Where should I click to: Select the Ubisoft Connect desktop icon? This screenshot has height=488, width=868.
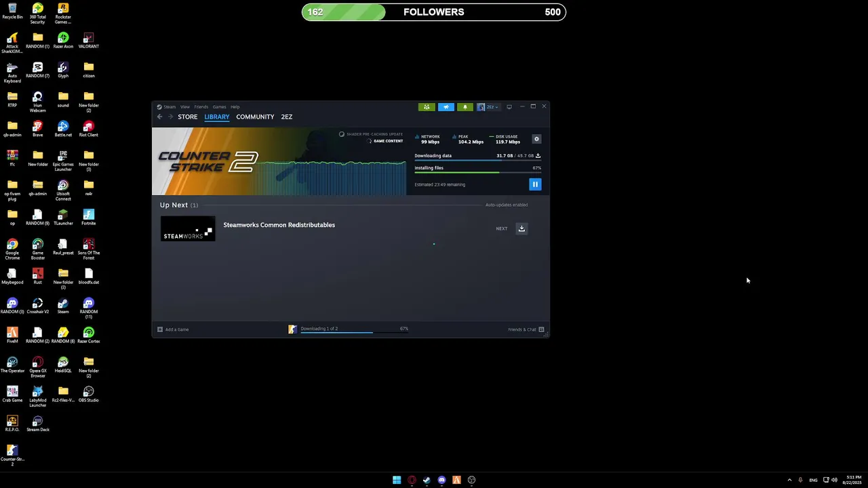pyautogui.click(x=63, y=190)
